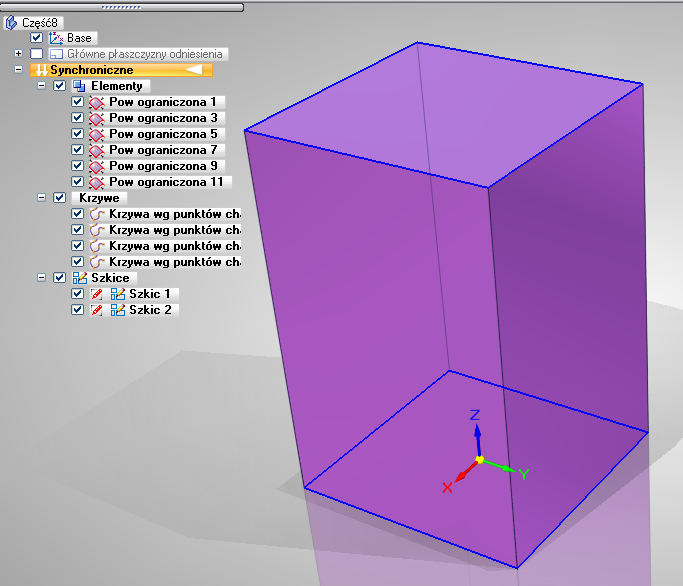Viewport: 683px width, 586px height.
Task: Click the Pow ograniczona 3 surface icon
Action: (x=97, y=119)
